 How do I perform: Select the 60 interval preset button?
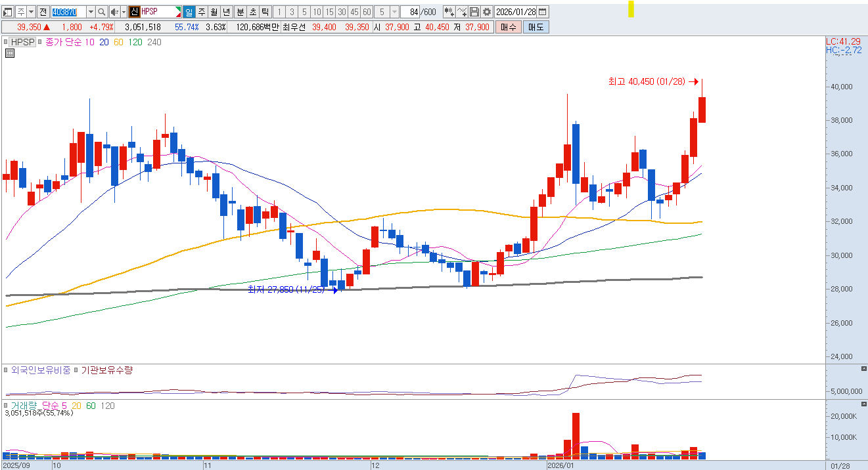coord(367,12)
